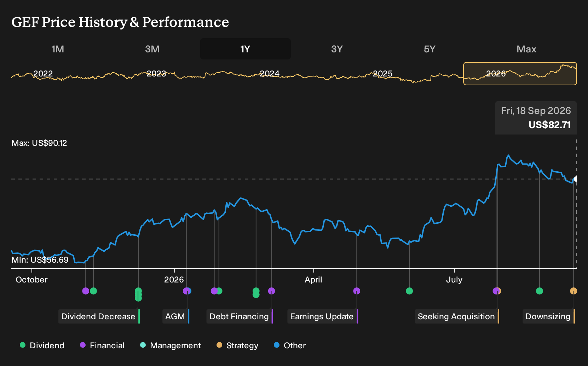Open the Dividend Decrease event label
588x366 pixels.
(99, 316)
